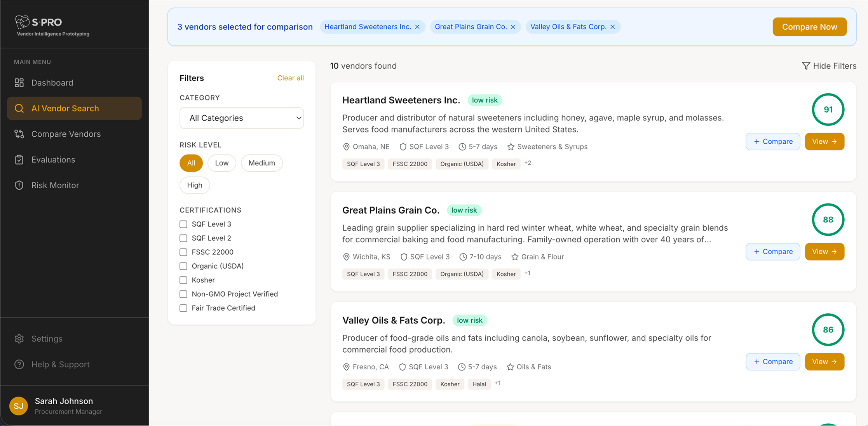Viewport: 868px width, 426px height.
Task: Click the Compare Vendors icon
Action: 19,134
